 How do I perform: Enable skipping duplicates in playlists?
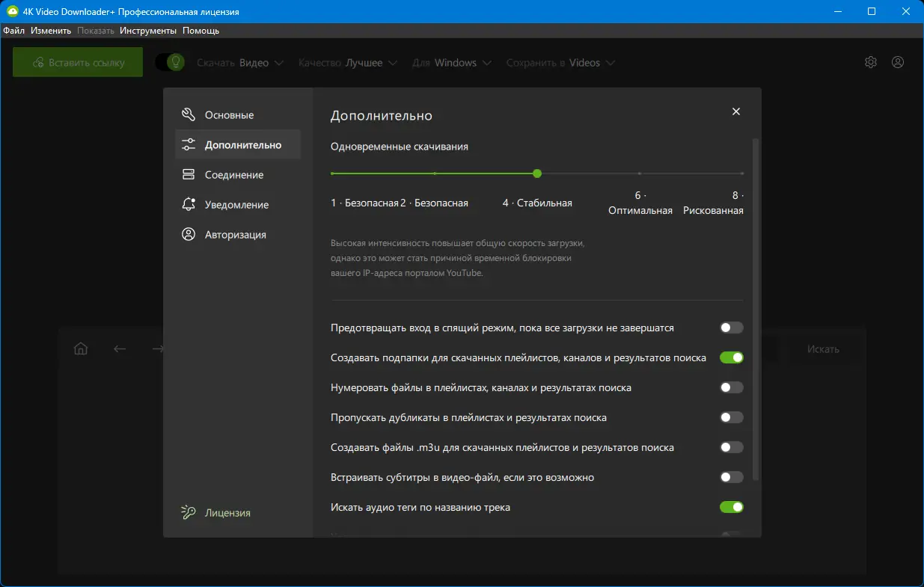pyautogui.click(x=732, y=417)
